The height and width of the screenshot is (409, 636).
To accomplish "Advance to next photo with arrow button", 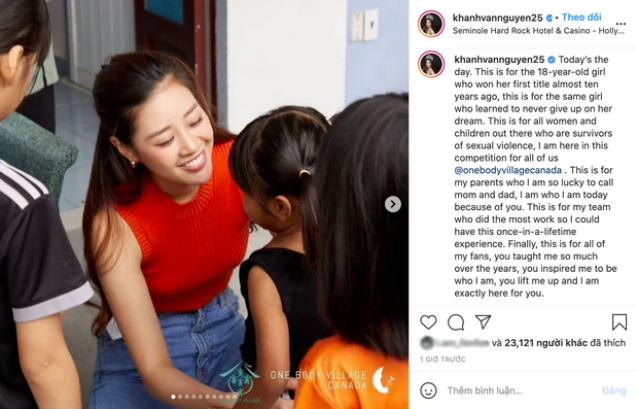I will (392, 204).
